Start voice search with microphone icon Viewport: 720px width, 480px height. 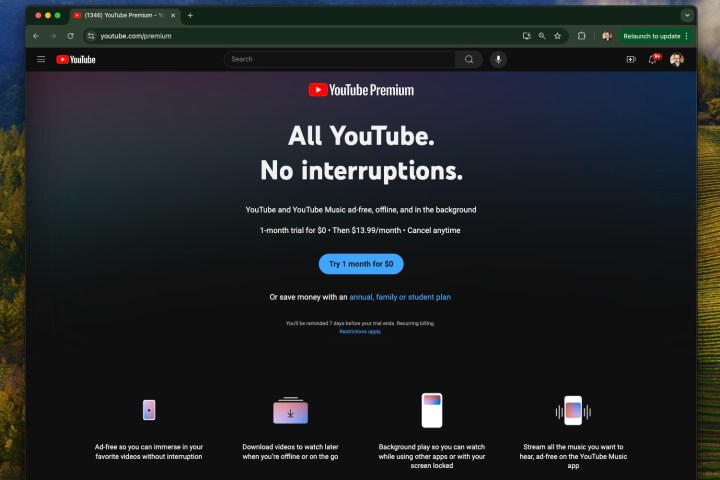498,59
